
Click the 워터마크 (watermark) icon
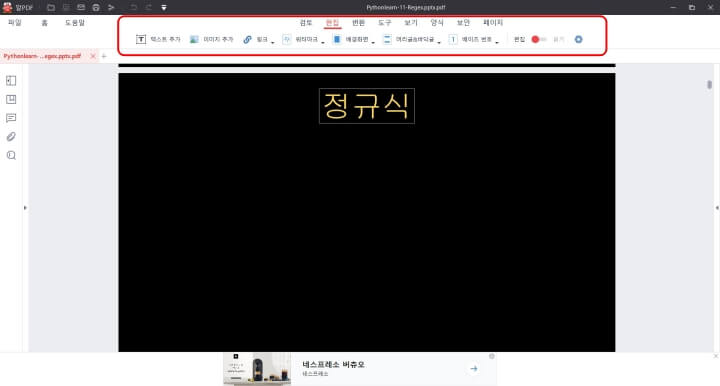coord(287,39)
